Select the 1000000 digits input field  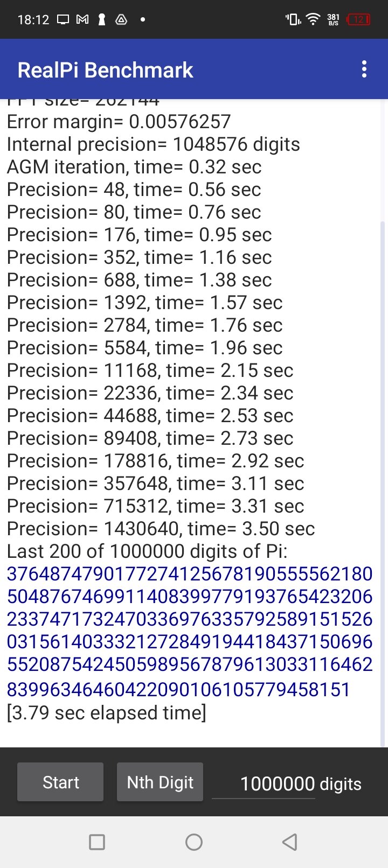(264, 783)
